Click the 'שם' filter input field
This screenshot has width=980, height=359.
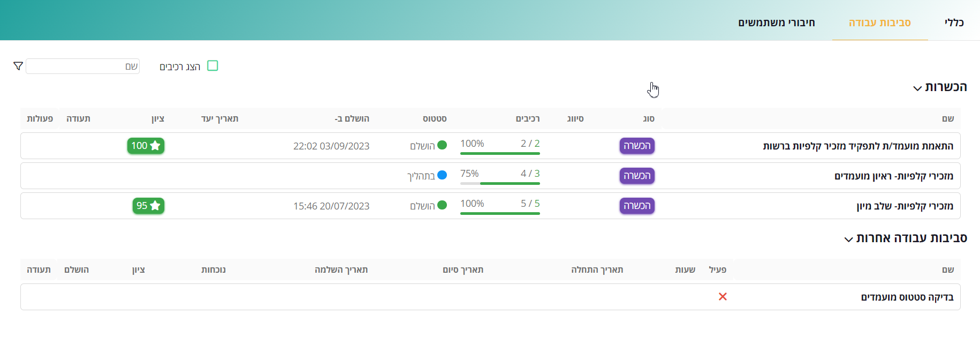coord(83,66)
